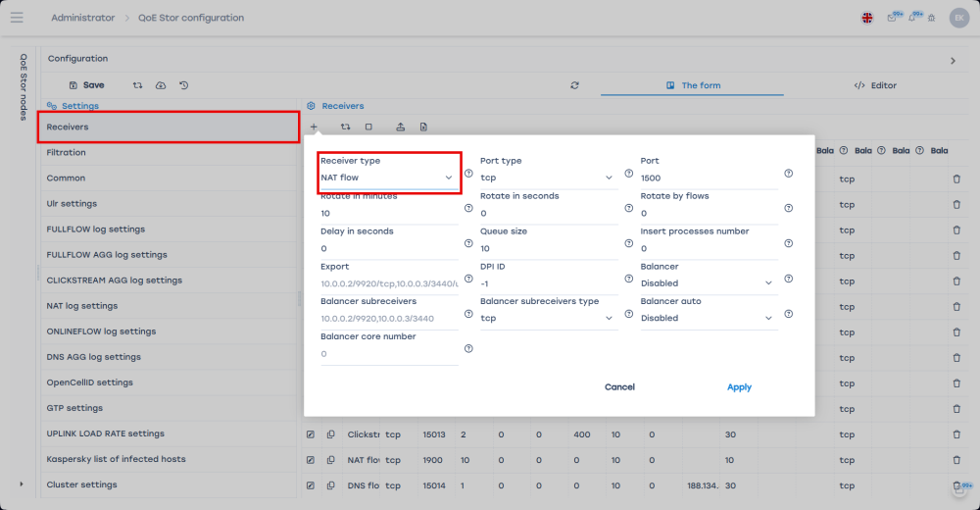Open the Receiver type dropdown
This screenshot has width=980, height=510.
(387, 178)
